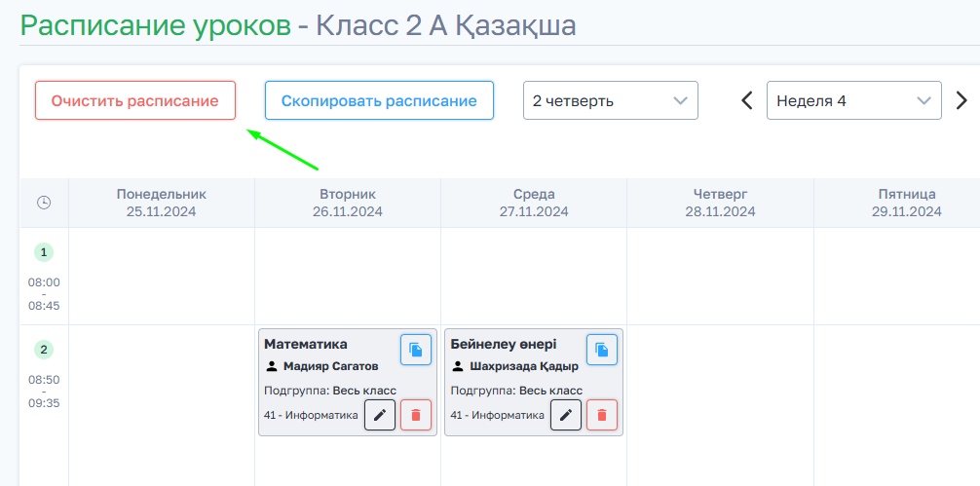Click the Вторник 26.11.2024 column header

tap(348, 203)
